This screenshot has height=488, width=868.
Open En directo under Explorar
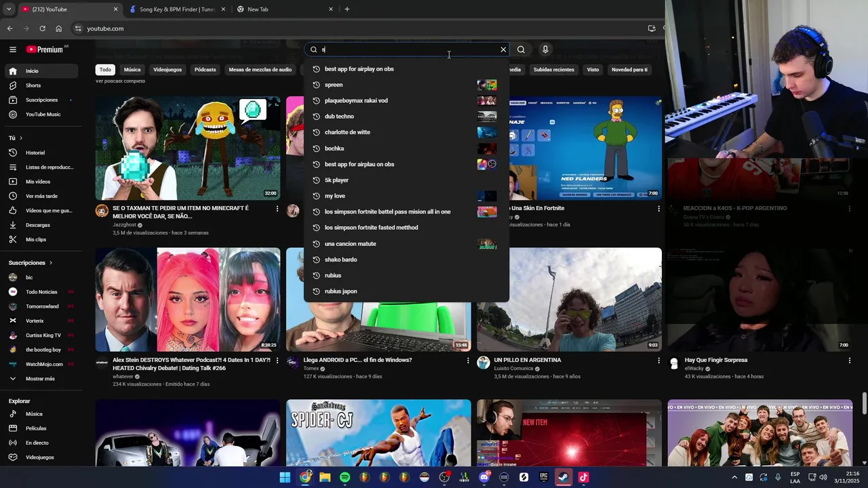40,443
